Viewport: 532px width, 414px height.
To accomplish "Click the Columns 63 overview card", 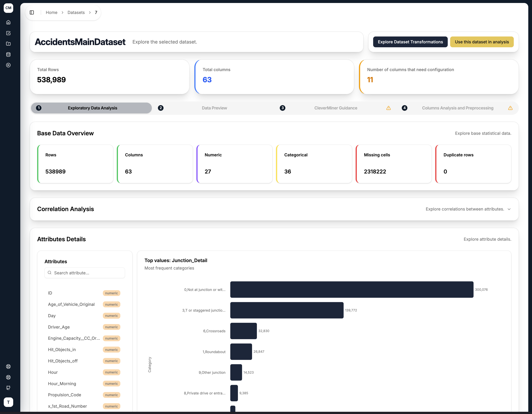I will (x=155, y=164).
